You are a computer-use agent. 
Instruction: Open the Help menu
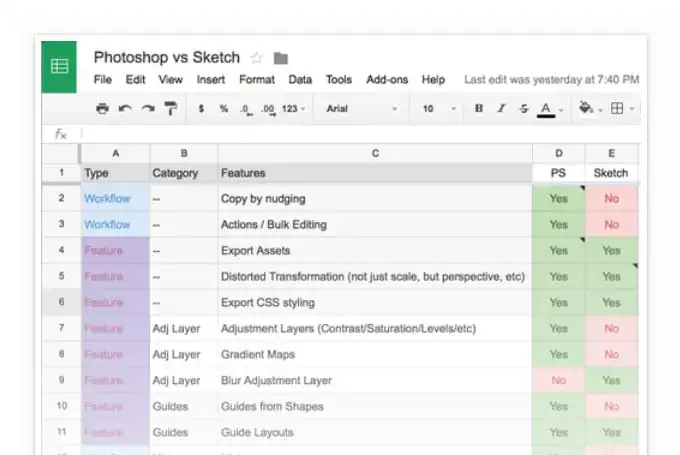click(x=433, y=80)
